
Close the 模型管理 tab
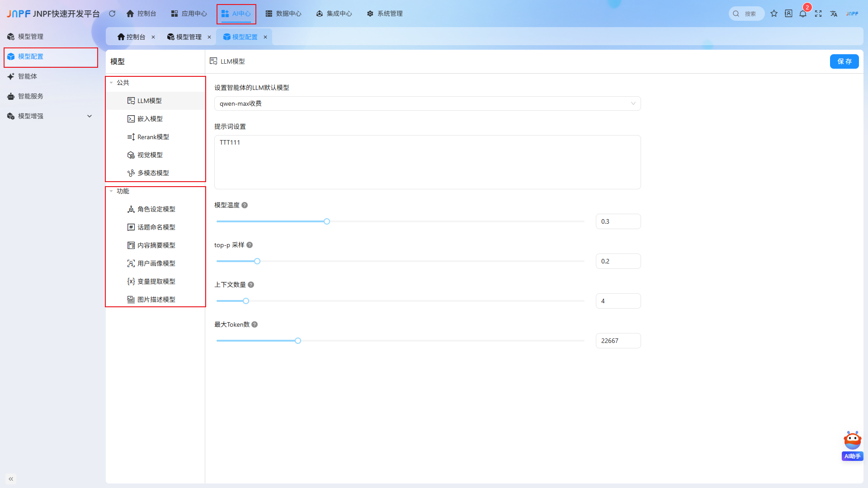tap(209, 37)
